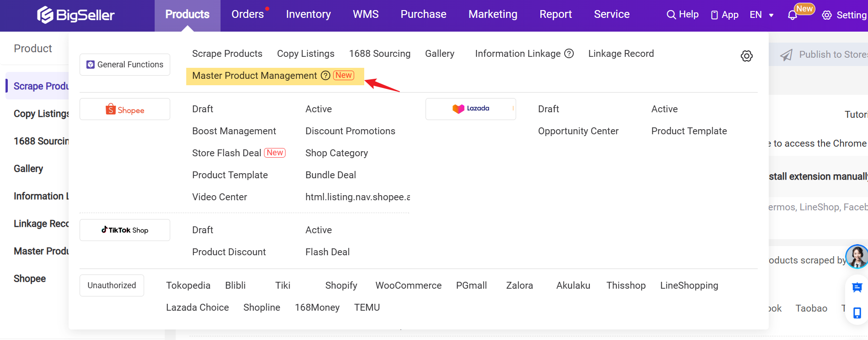Open the Inventory tab
Image resolution: width=868 pixels, height=340 pixels.
point(308,15)
